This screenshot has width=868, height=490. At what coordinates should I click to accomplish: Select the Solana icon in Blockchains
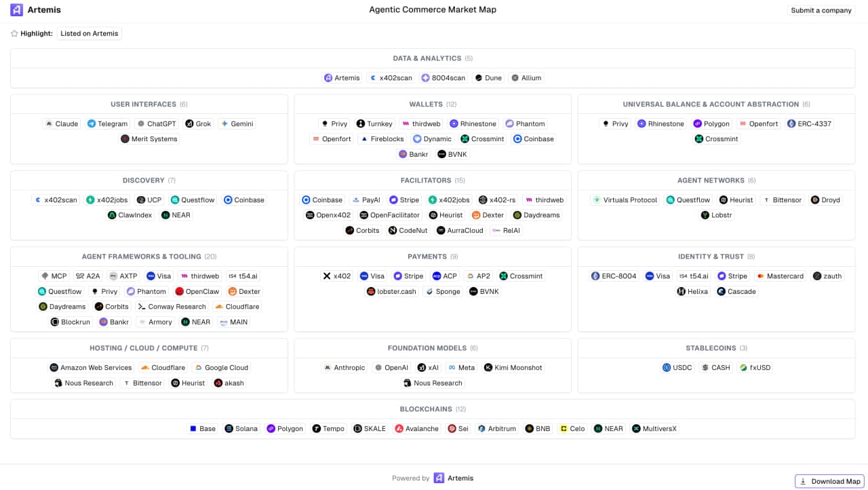pyautogui.click(x=229, y=429)
